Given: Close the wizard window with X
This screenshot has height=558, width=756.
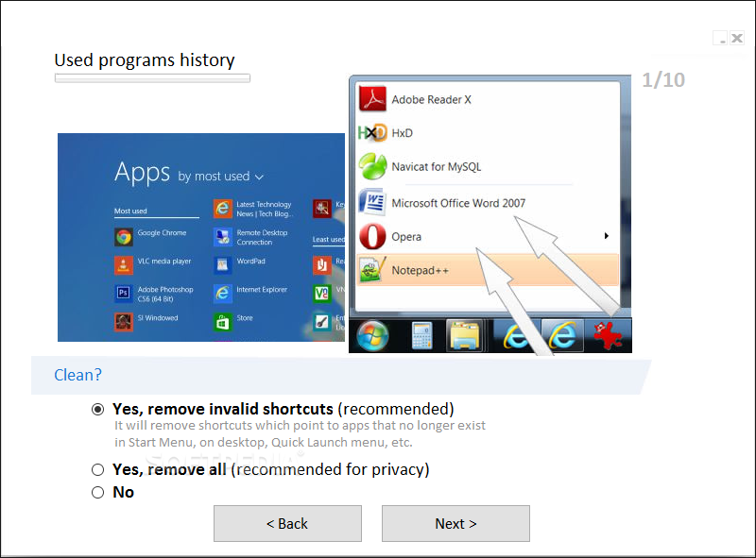Looking at the screenshot, I should click(737, 38).
